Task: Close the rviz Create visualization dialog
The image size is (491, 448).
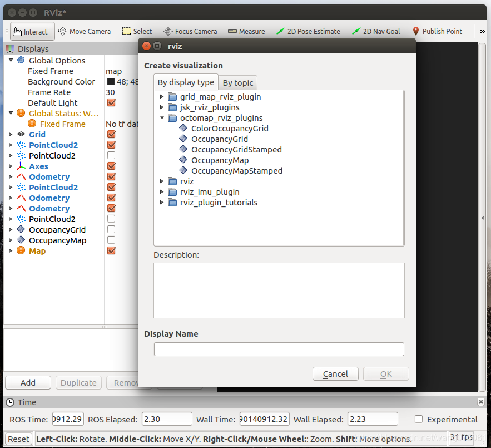Action: (147, 46)
